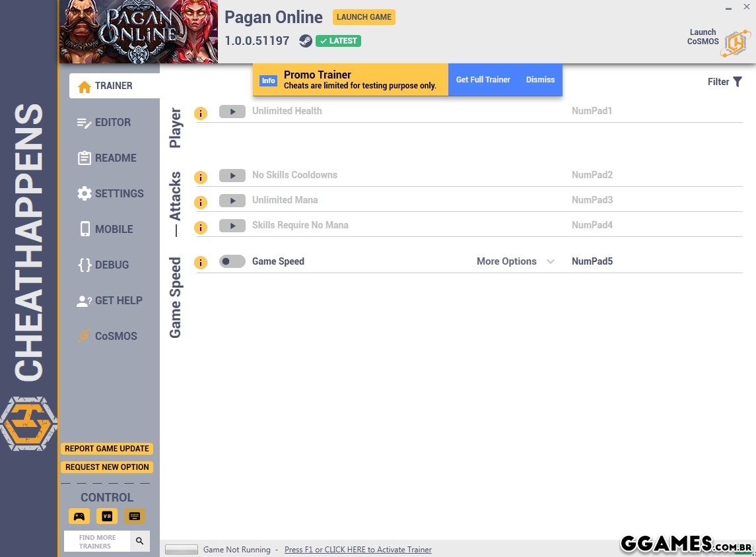
Task: Click the search magnifier for trainers
Action: coord(139,541)
